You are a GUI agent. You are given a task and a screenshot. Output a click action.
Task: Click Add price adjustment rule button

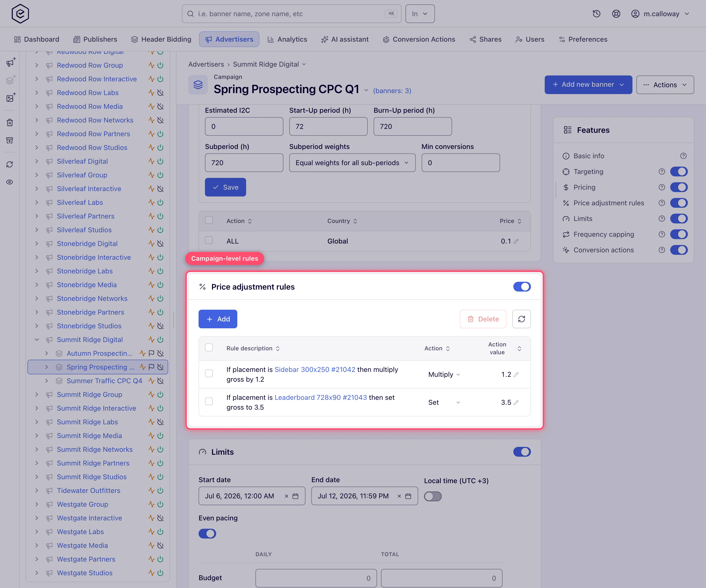(218, 319)
